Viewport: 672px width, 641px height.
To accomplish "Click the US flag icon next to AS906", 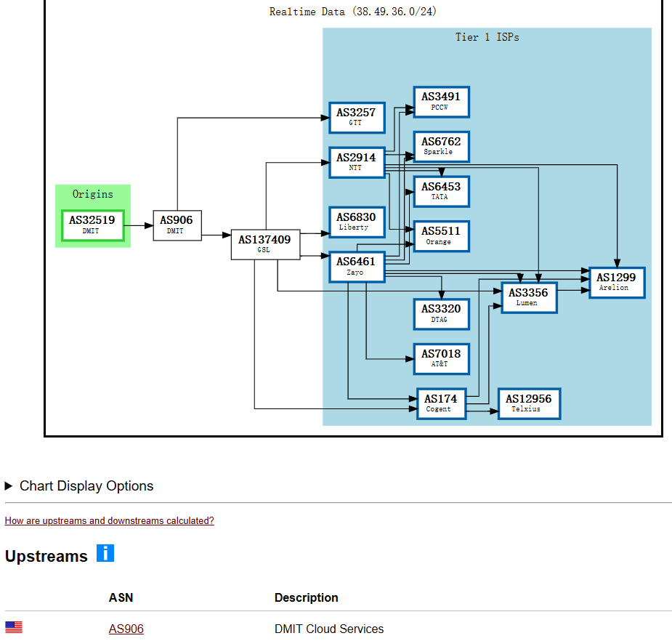I will (14, 627).
